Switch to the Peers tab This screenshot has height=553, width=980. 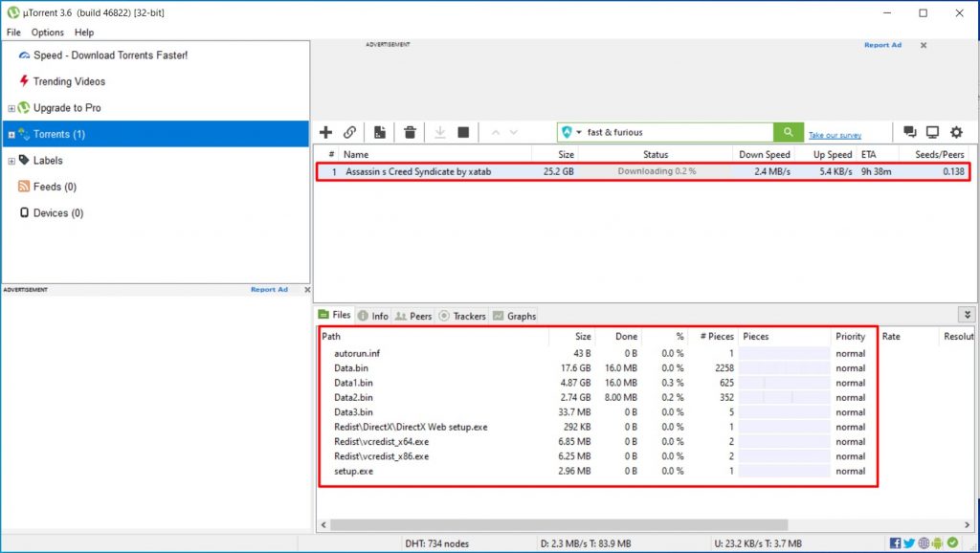pos(413,316)
